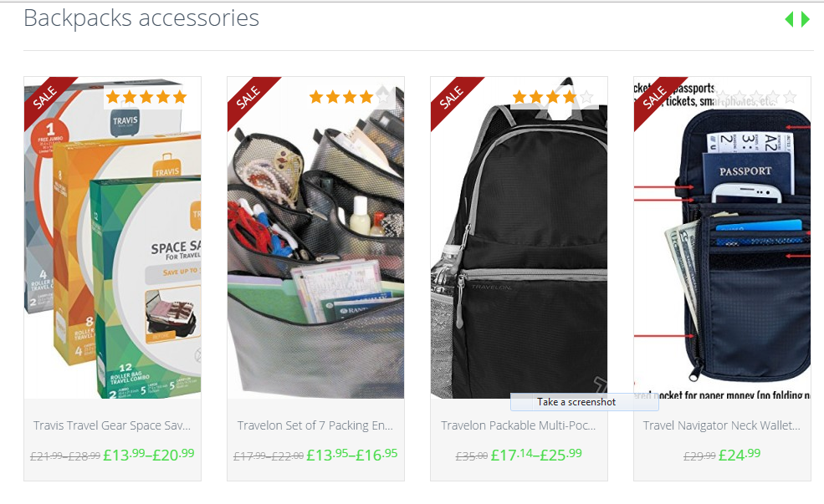Click star rating on Travelon Packing set

[350, 97]
